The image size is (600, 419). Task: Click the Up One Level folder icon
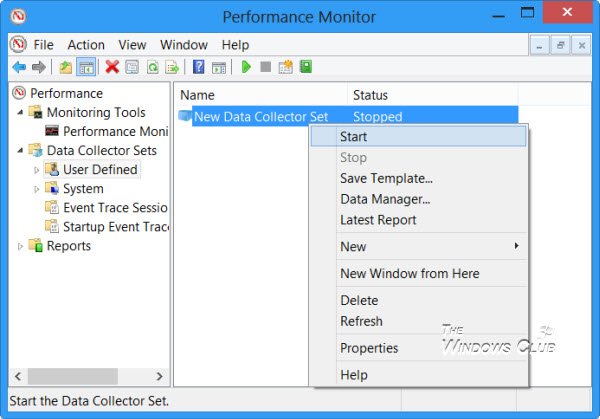[x=65, y=67]
